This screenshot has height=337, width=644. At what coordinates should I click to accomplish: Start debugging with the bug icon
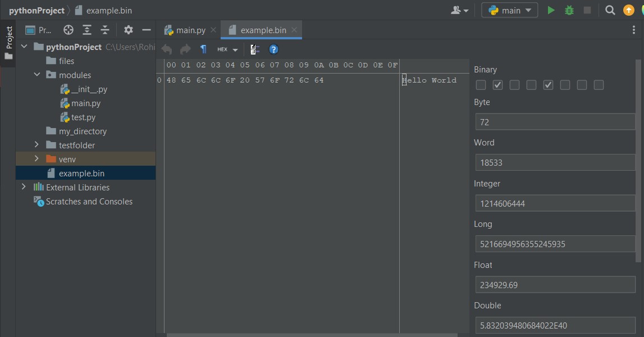569,10
